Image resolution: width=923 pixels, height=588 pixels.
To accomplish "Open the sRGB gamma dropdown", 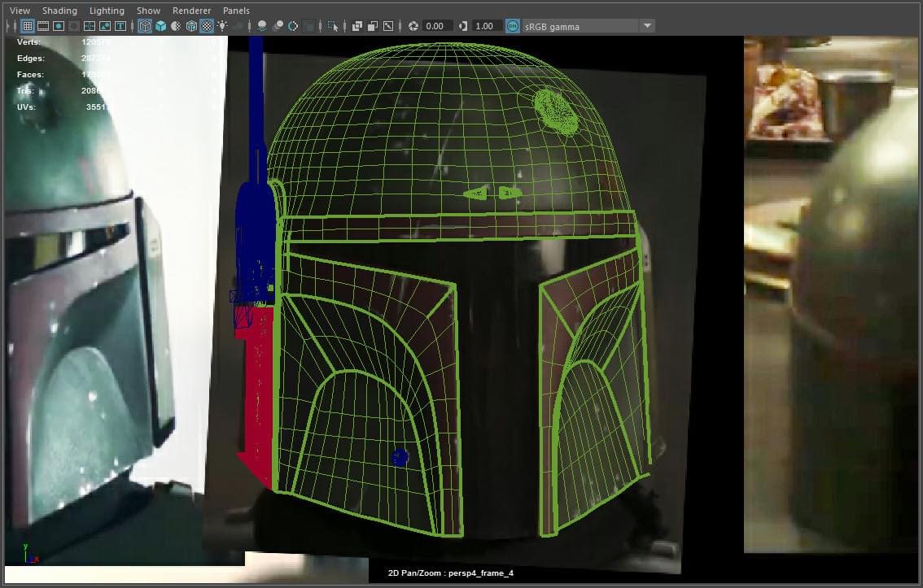I will point(647,26).
